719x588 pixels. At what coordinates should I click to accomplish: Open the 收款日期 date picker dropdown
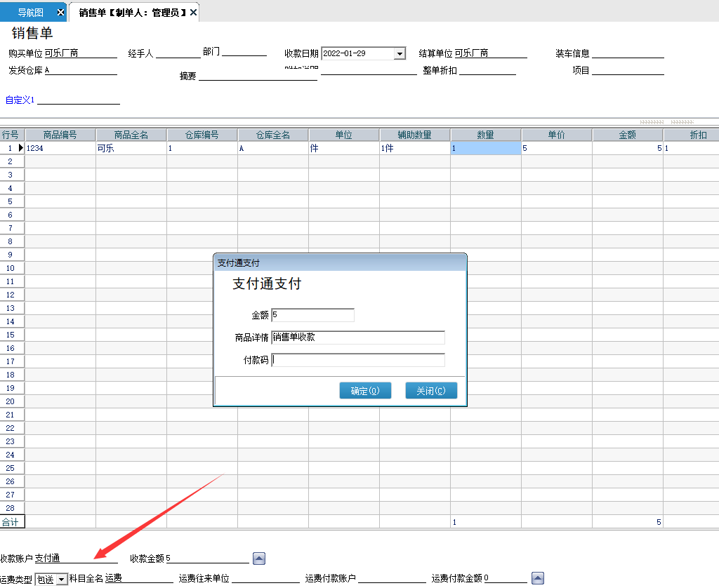point(400,53)
